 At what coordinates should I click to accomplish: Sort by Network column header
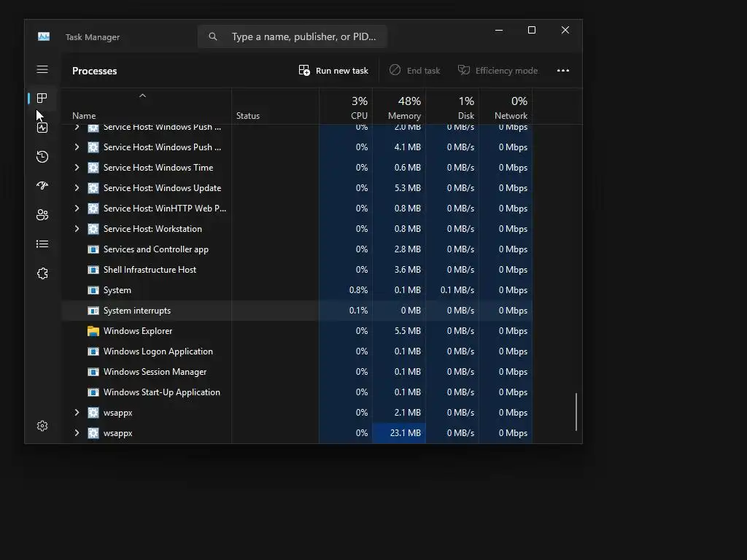[x=506, y=106]
